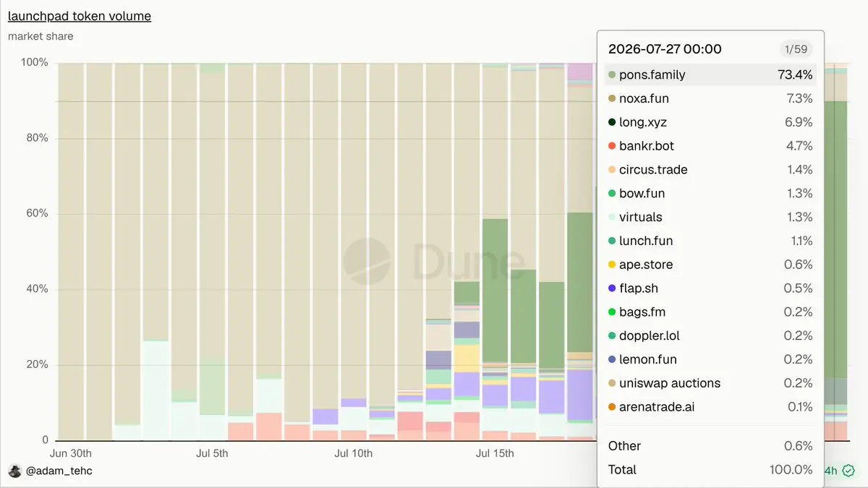Viewport: 868px width, 488px height.
Task: Click the Jun 30th first bar
Action: [71, 252]
